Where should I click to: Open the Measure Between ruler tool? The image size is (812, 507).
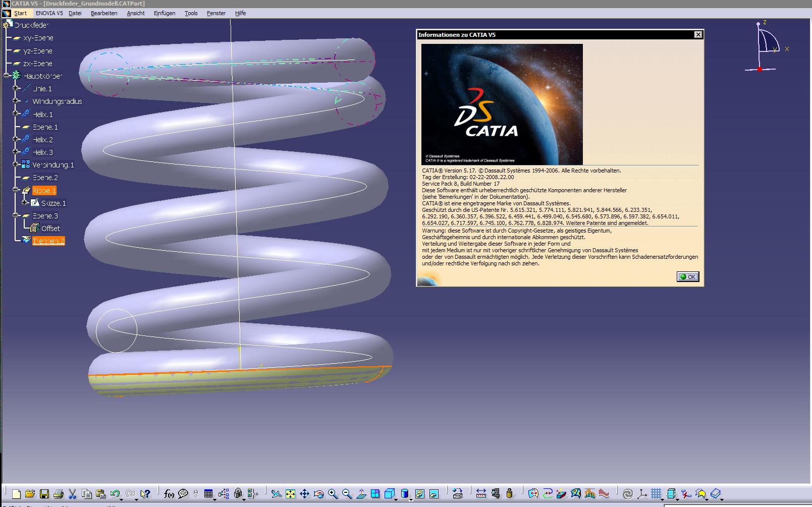coord(481,494)
